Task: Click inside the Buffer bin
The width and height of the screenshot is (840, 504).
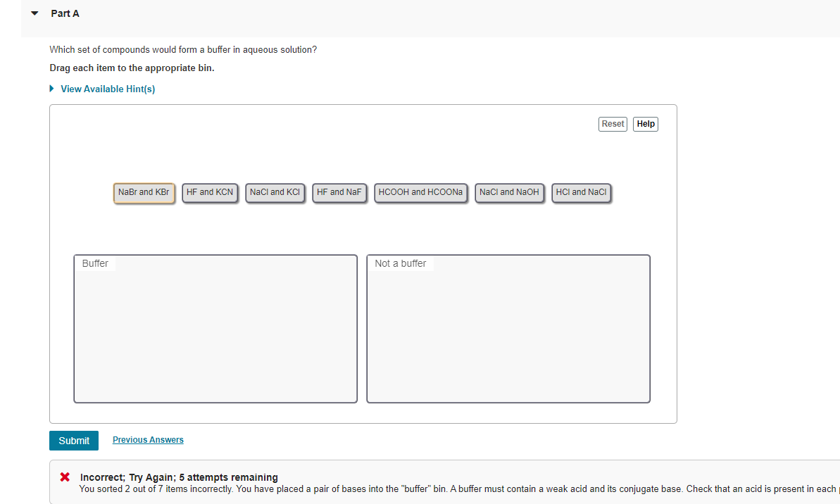Action: (215, 331)
